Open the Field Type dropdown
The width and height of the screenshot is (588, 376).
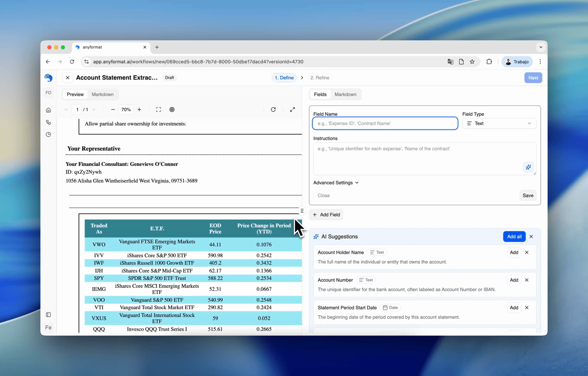click(x=499, y=123)
